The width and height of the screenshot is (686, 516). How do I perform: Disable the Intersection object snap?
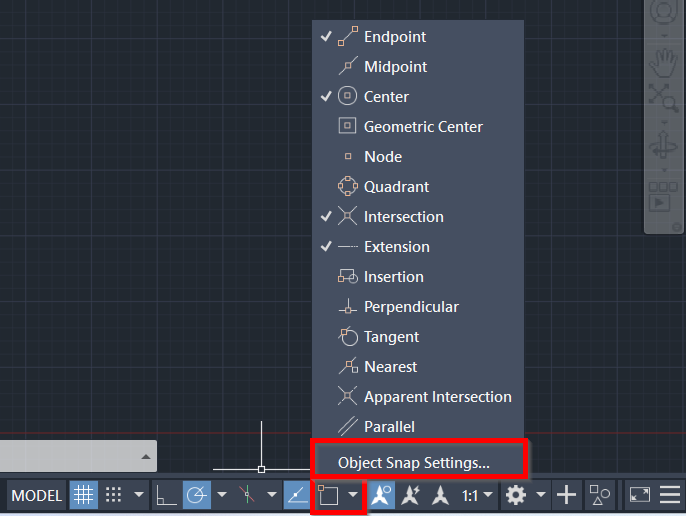click(x=403, y=217)
